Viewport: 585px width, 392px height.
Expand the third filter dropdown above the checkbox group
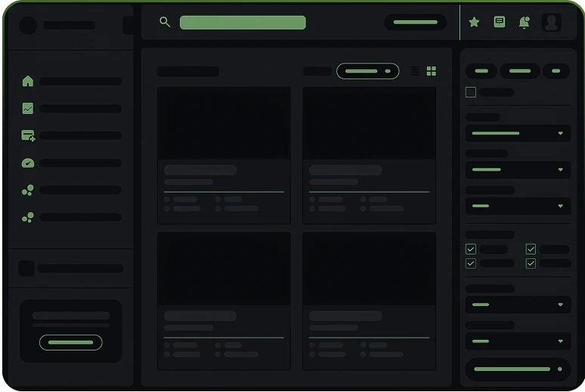[x=518, y=206]
